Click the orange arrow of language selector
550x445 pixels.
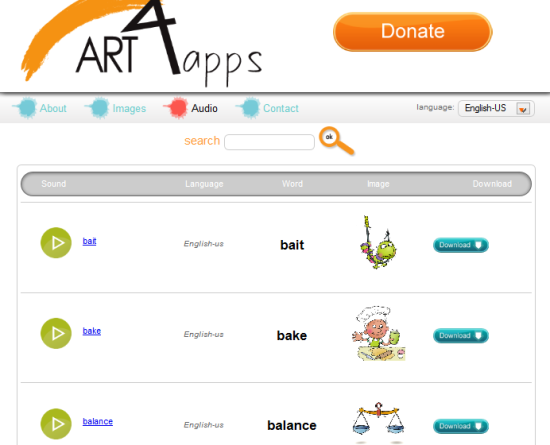pos(523,109)
